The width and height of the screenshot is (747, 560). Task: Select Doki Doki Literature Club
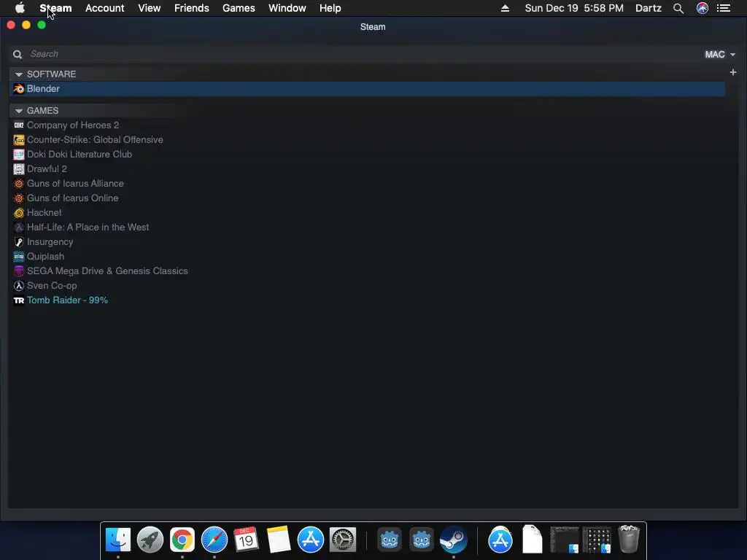click(80, 155)
